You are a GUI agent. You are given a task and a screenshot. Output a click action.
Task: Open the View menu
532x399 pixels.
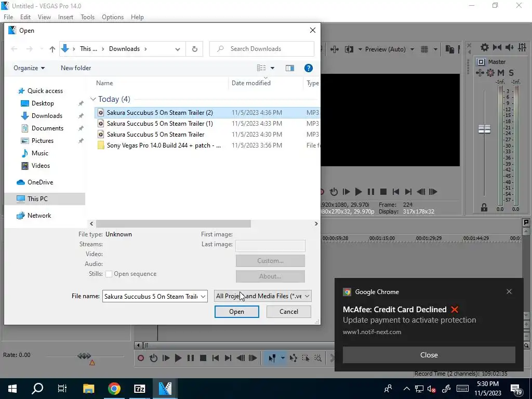45,17
